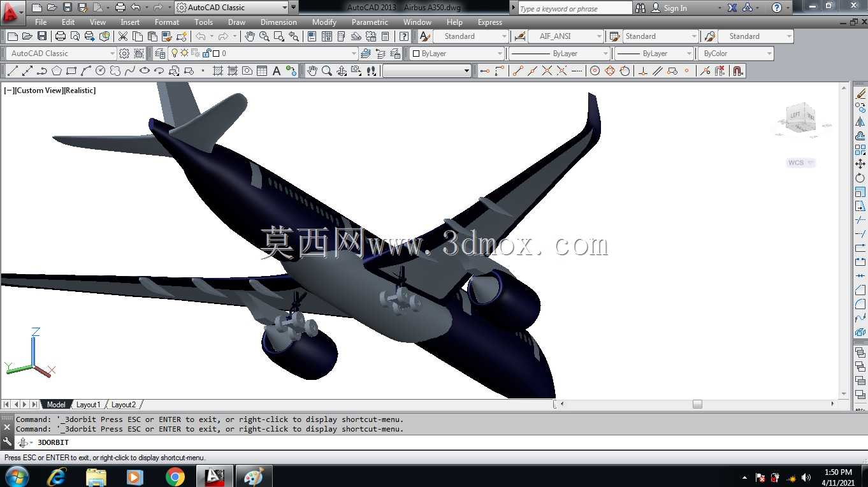Select the Scale tool
868x487 pixels.
[860, 192]
